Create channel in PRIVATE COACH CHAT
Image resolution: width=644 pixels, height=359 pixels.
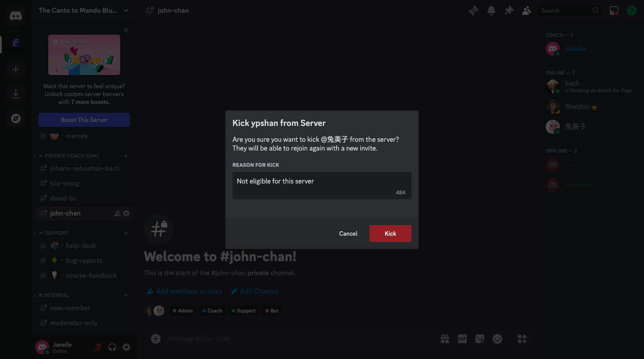[126, 156]
